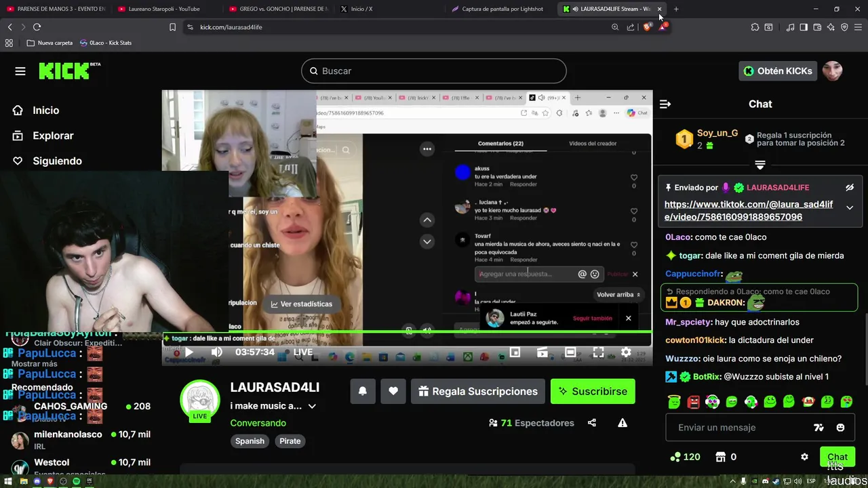Open browser extensions puzzle icon

755,27
